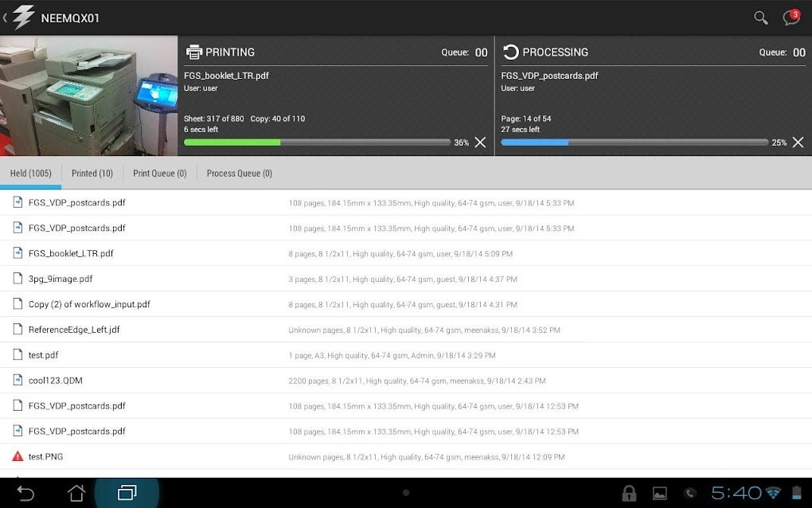812x508 pixels.
Task: Click the blue processing progress bar
Action: [x=634, y=143]
